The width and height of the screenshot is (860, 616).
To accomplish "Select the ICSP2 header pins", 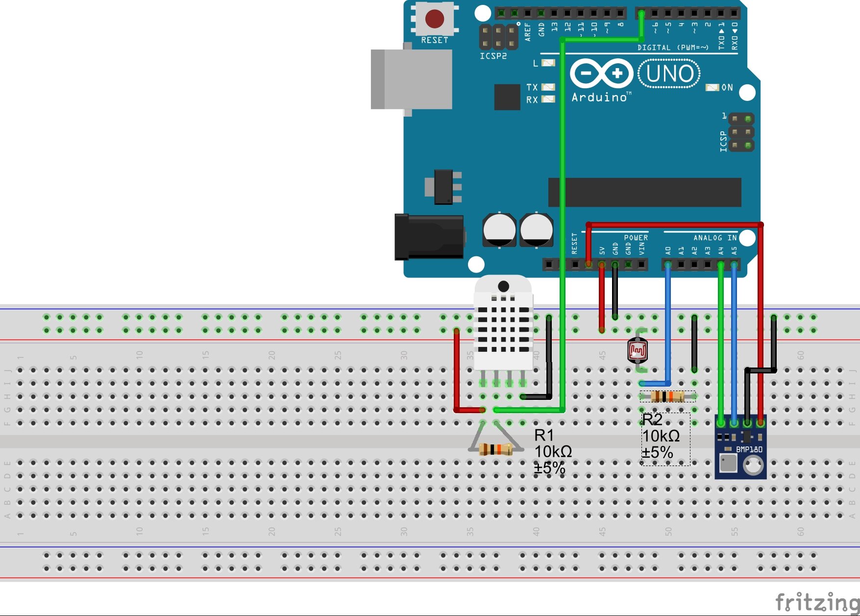I will click(498, 37).
